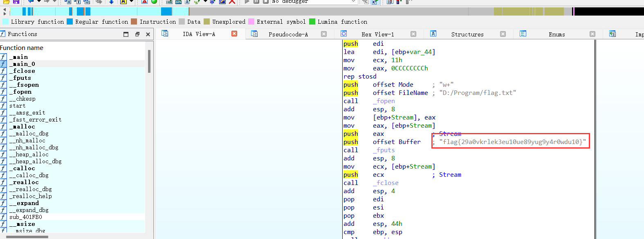This screenshot has height=239, width=644.
Task: Open the forward-history dropdown arrow
Action: 54,2
